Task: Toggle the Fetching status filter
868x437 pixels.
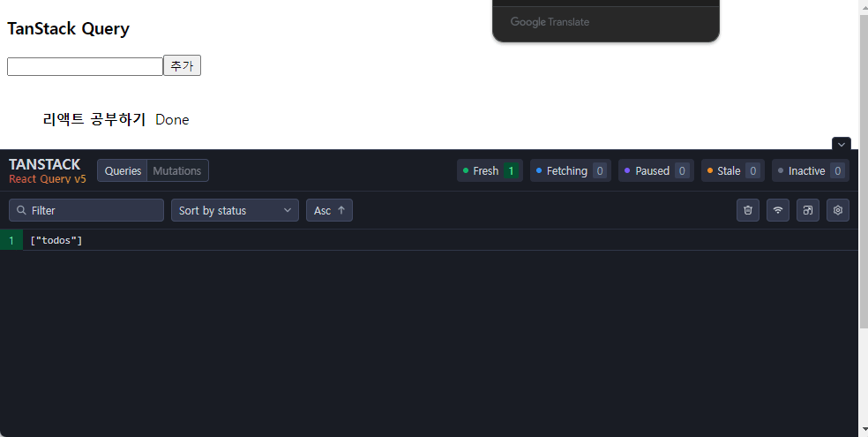Action: 571,170
